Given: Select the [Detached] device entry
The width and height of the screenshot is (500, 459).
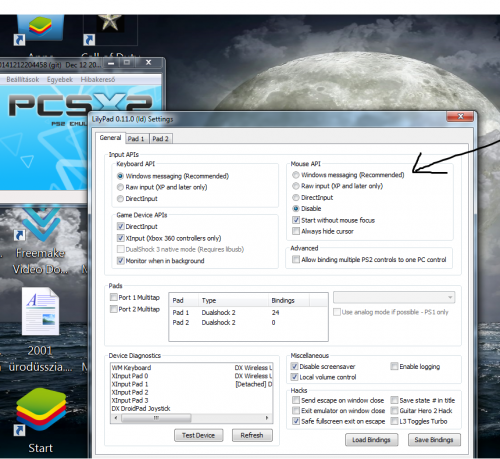Looking at the screenshot, I should pyautogui.click(x=253, y=384).
